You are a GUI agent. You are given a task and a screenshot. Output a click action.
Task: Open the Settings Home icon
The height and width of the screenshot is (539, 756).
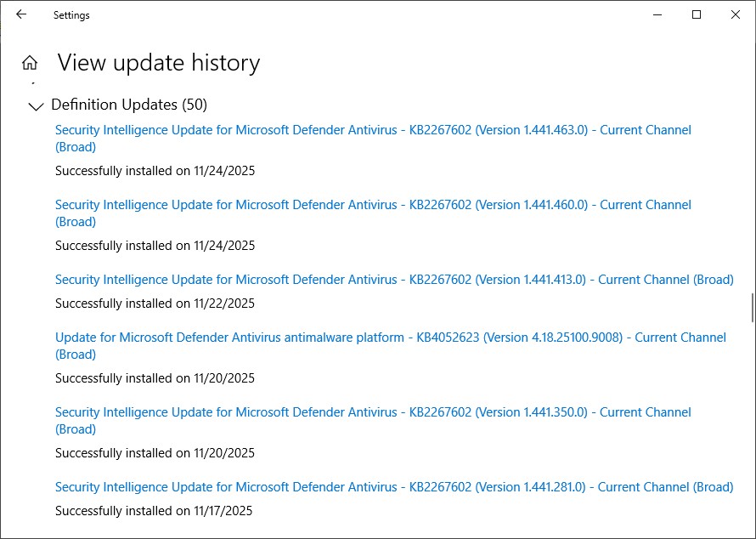[30, 63]
